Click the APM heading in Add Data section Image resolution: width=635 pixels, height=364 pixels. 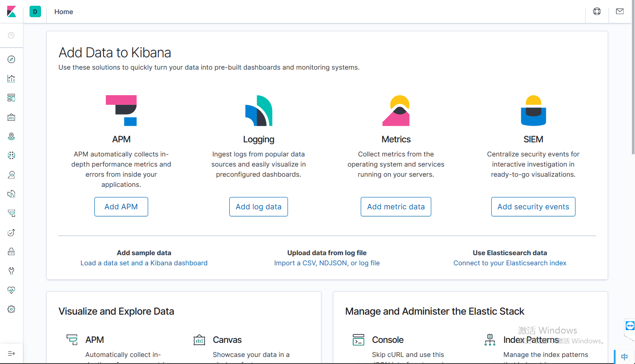pyautogui.click(x=121, y=139)
